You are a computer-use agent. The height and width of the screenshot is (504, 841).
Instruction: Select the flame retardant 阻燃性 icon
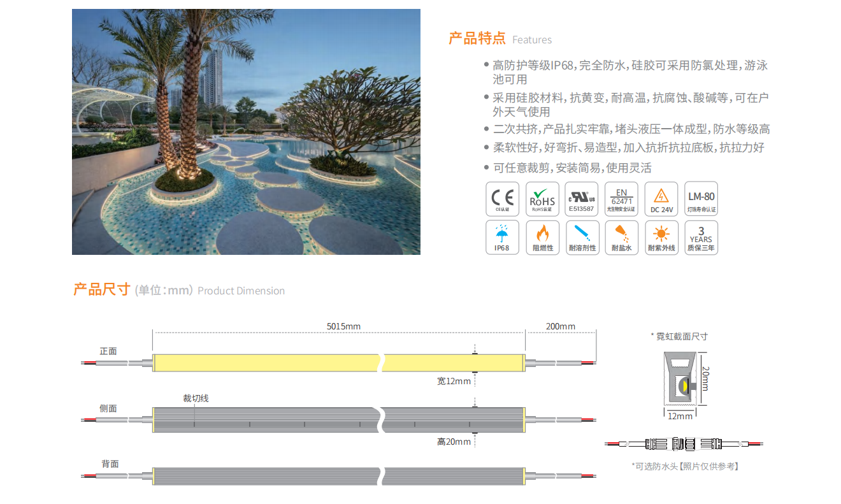(542, 238)
